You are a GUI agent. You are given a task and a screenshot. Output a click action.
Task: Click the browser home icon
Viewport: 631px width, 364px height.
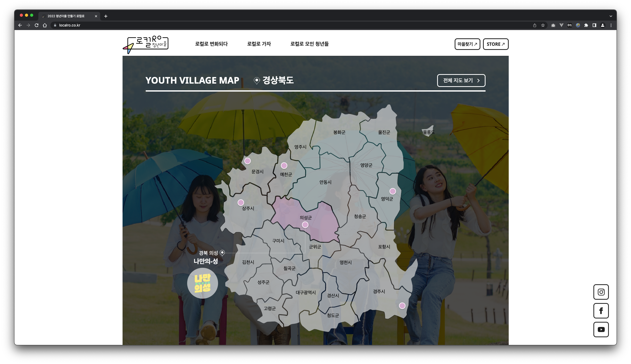point(45,25)
